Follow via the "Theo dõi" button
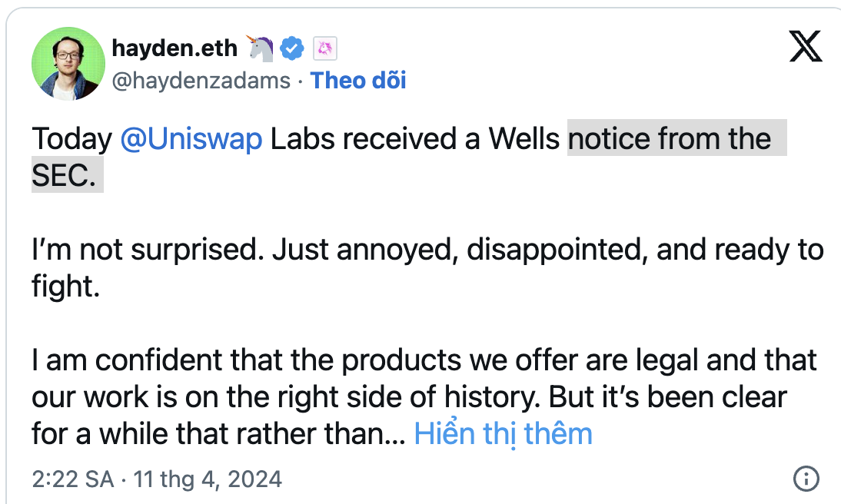The image size is (841, 504). [358, 80]
